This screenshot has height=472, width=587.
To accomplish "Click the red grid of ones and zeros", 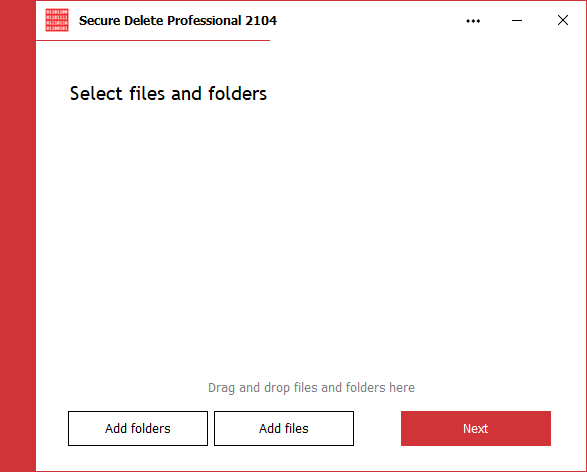I will [57, 20].
